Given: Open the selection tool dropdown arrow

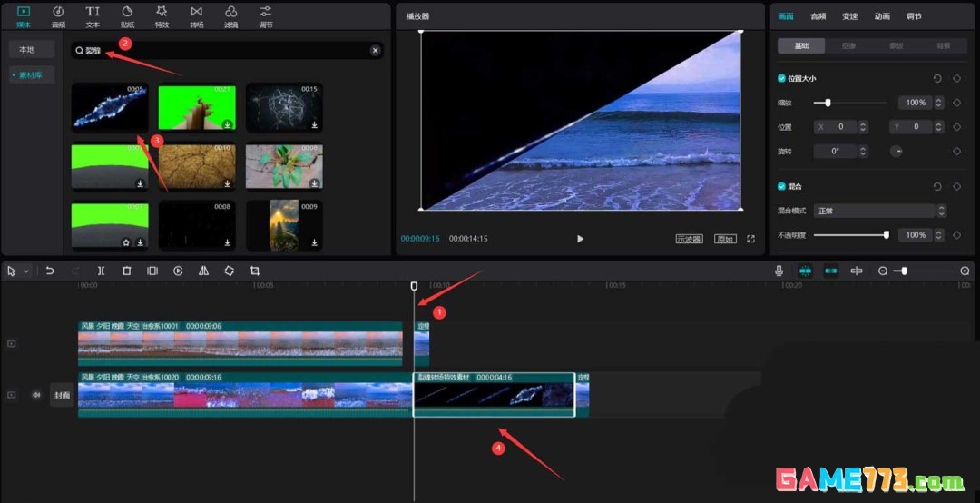Looking at the screenshot, I should click(25, 271).
